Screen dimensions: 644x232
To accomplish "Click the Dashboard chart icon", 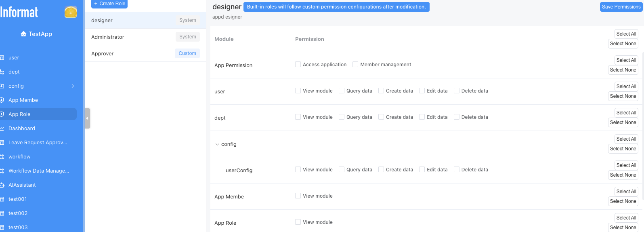I will 2,129.
